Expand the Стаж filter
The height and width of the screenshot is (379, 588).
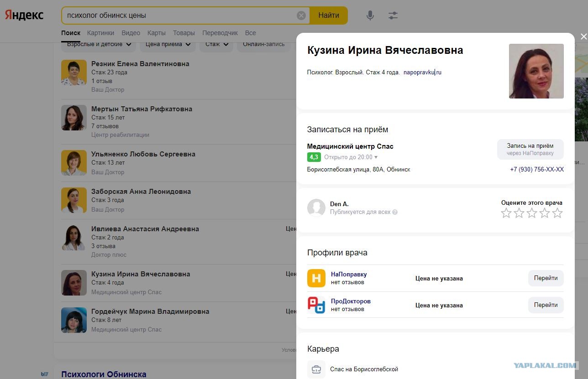coord(216,44)
